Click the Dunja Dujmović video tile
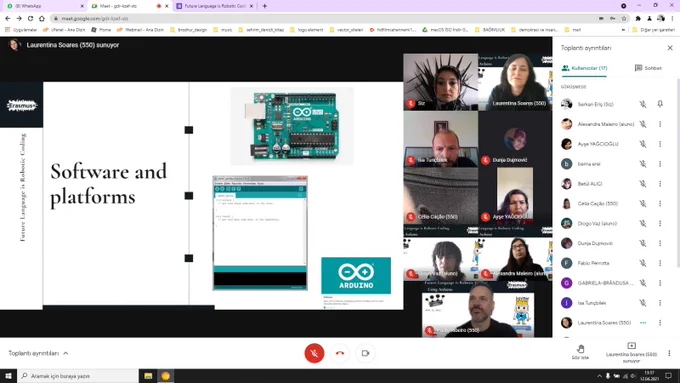Screen dimensions: 680x383 [515, 139]
